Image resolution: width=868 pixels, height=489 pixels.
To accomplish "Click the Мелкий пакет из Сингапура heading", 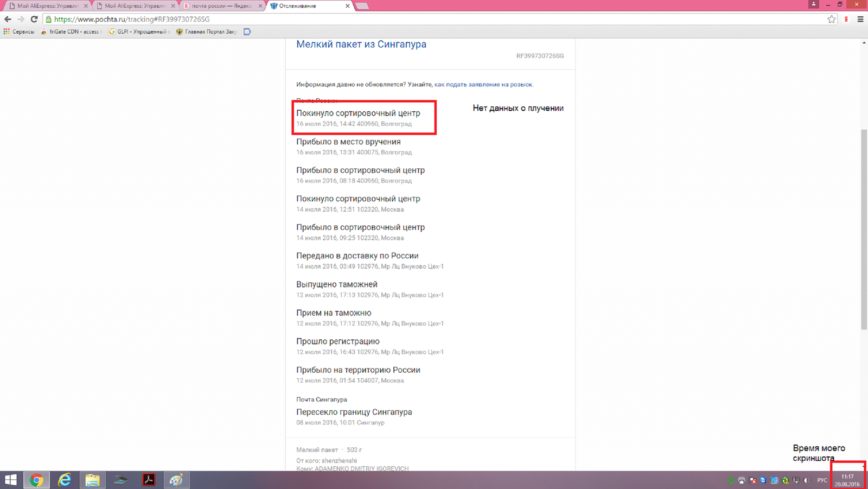I will (x=361, y=45).
